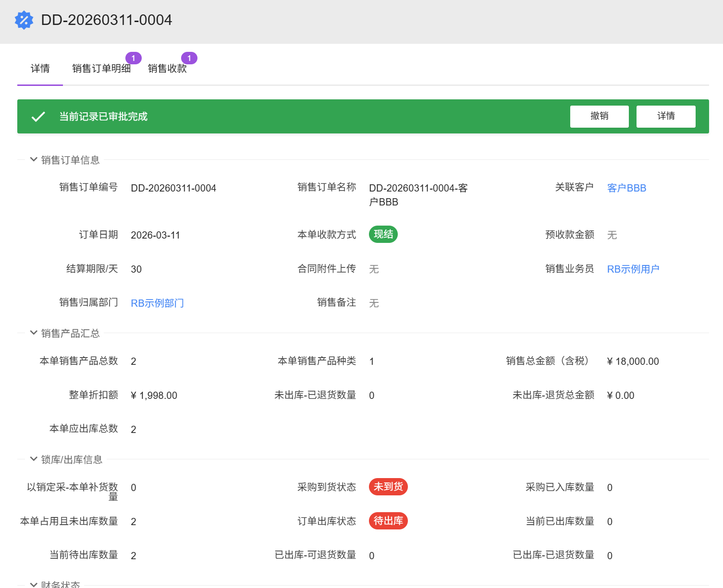Click the red 待出库 status tag
Viewport: 723px width, 588px height.
(x=388, y=521)
